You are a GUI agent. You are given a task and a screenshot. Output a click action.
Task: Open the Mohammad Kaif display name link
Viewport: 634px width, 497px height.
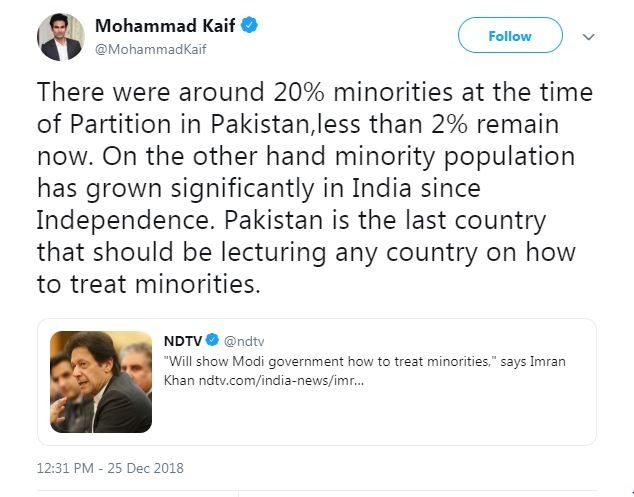click(165, 25)
